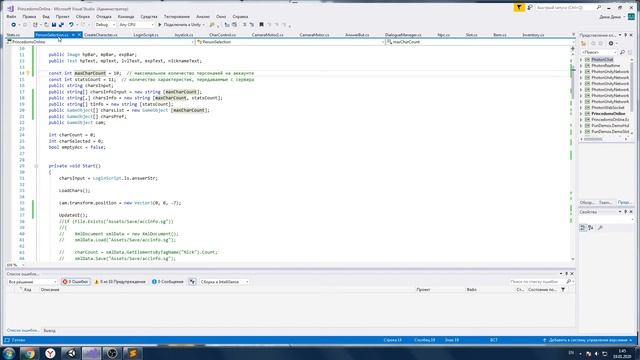Close the PersonSelection.cs tab
This screenshot has height=360, width=640.
pos(79,35)
